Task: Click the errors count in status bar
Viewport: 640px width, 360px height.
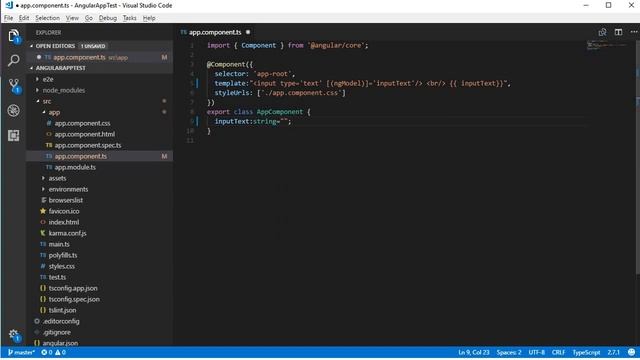Action: (47, 352)
